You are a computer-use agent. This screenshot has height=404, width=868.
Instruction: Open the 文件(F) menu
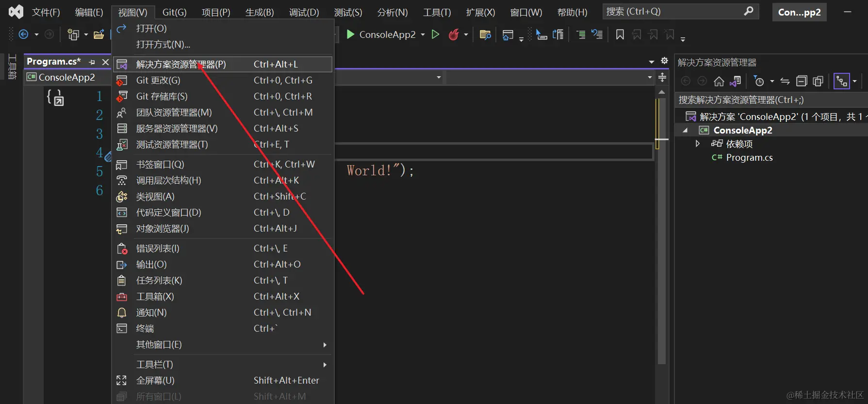click(x=46, y=12)
